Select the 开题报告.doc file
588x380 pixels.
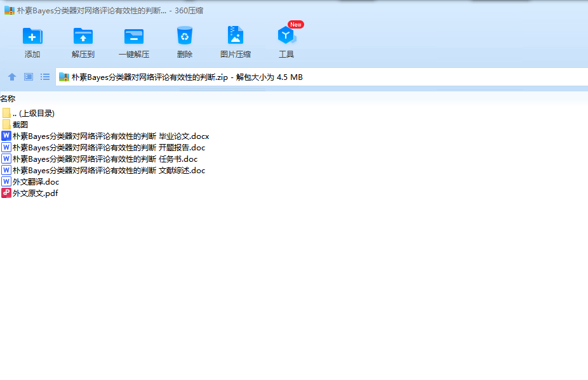coord(109,147)
